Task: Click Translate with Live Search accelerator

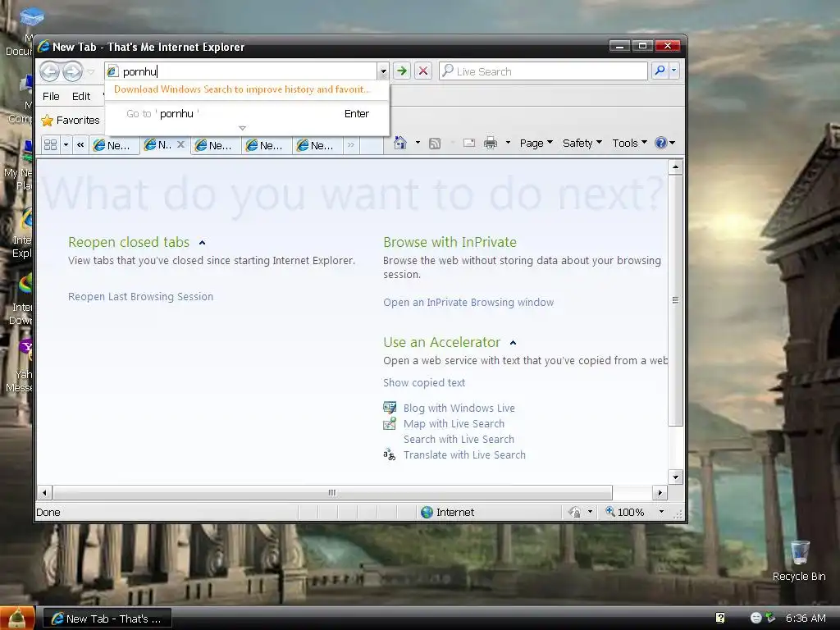Action: pos(464,454)
